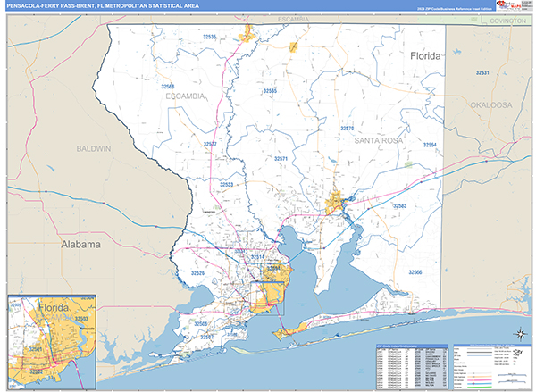536x392 pixels.
Task: Click the map legend panel beside the compass
Action: click(x=490, y=366)
